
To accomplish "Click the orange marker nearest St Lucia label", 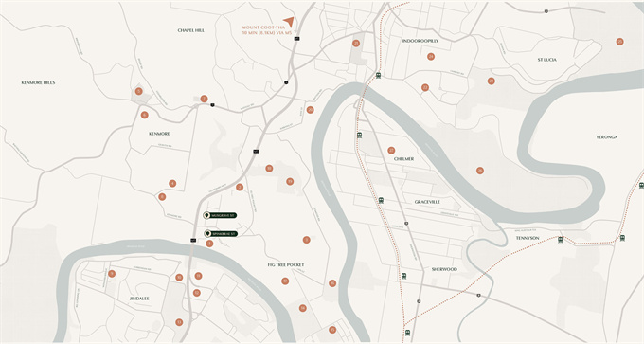I will click(491, 81).
